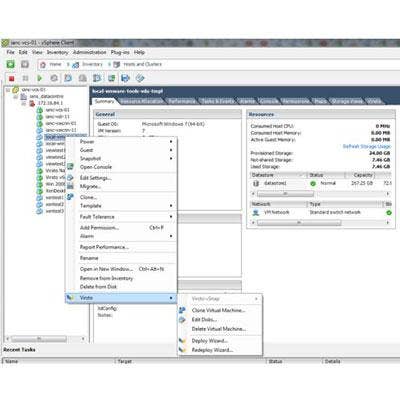Click the green power on play icon
Viewport: 400px width, 400px height.
[40, 78]
